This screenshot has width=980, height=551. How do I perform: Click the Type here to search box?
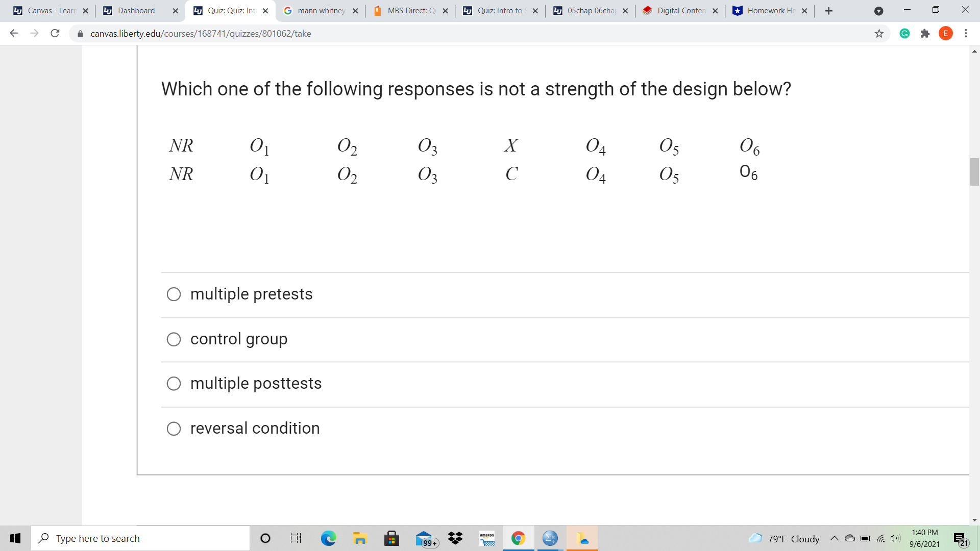pos(140,538)
